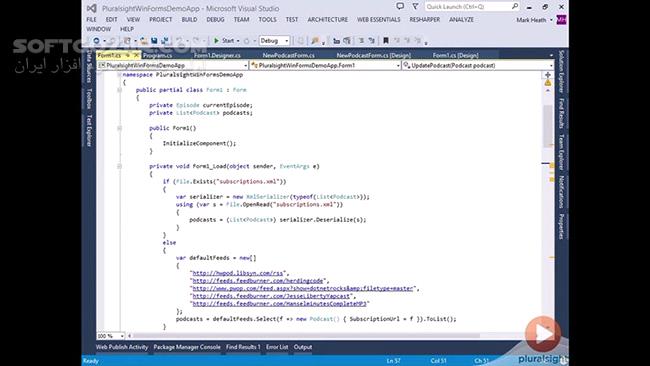Click the green Start debugging arrow

pos(216,41)
